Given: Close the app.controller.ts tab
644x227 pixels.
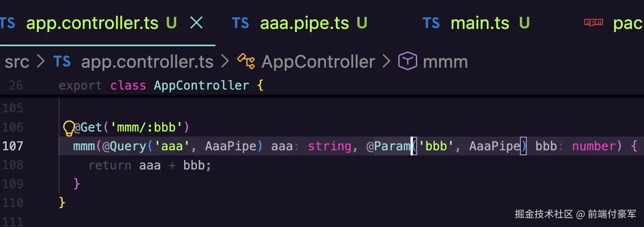Looking at the screenshot, I should click(x=196, y=23).
